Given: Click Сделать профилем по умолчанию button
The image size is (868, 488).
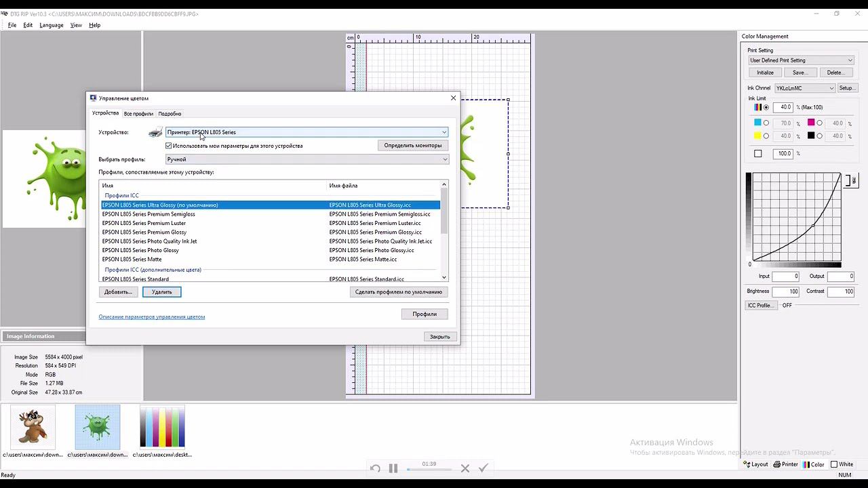Looking at the screenshot, I should 399,292.
